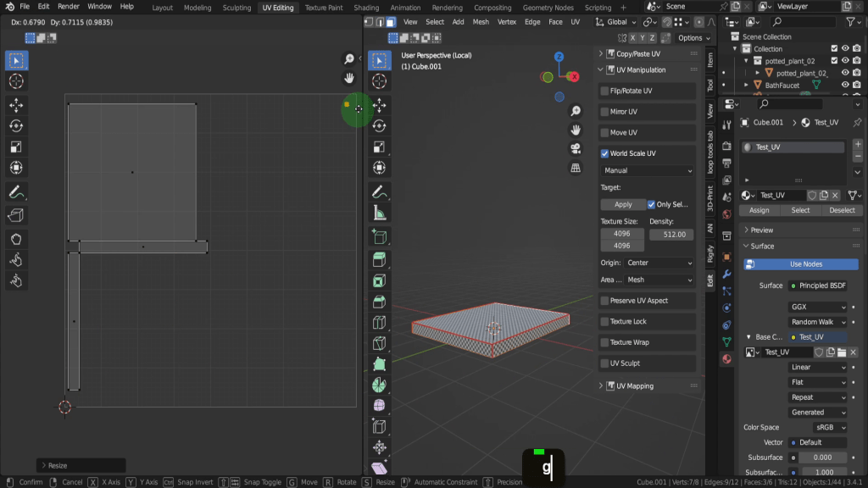Open the Manual mode dropdown

(648, 170)
